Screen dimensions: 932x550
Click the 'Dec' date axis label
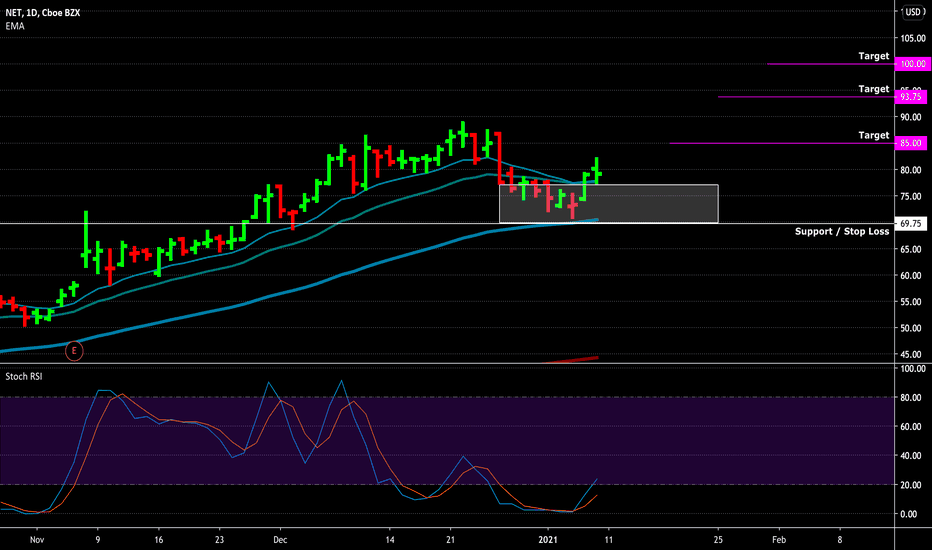[x=280, y=540]
